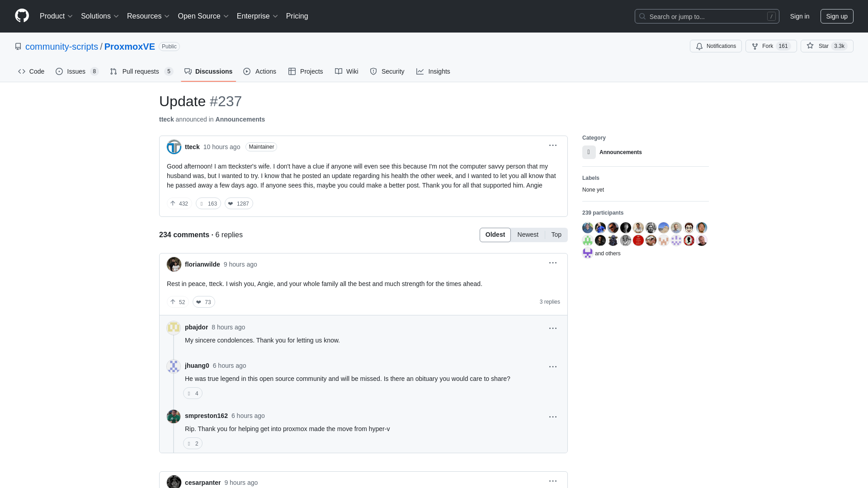This screenshot has width=868, height=488.
Task: Open florianwilde's profile name link
Action: point(202,264)
